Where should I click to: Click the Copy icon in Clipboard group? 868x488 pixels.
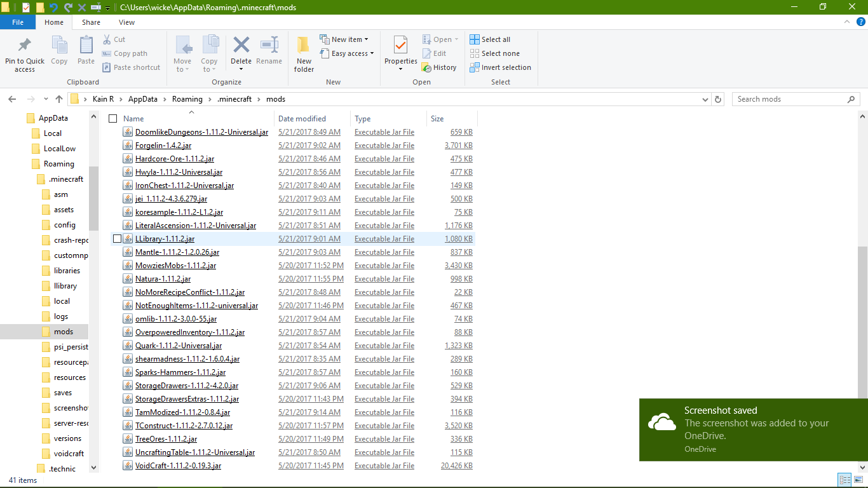click(59, 46)
